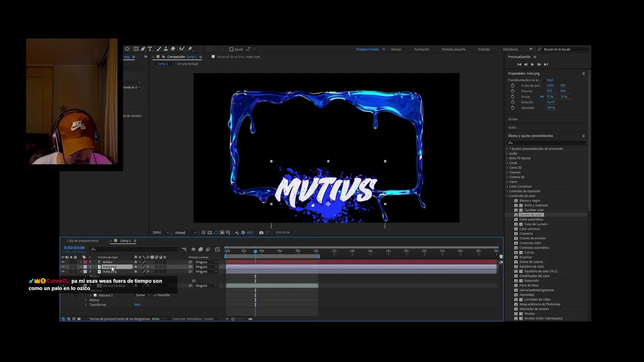This screenshot has width=644, height=362.
Task: Select the Clone Stamp tool
Action: pyautogui.click(x=166, y=49)
